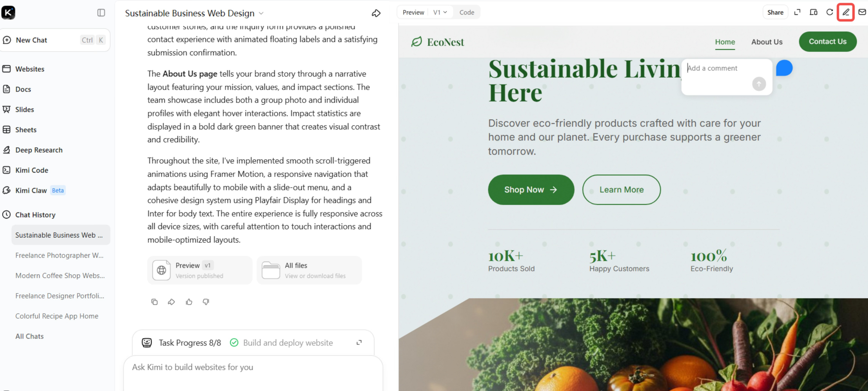Open preview in fullscreen expand icon

[797, 12]
